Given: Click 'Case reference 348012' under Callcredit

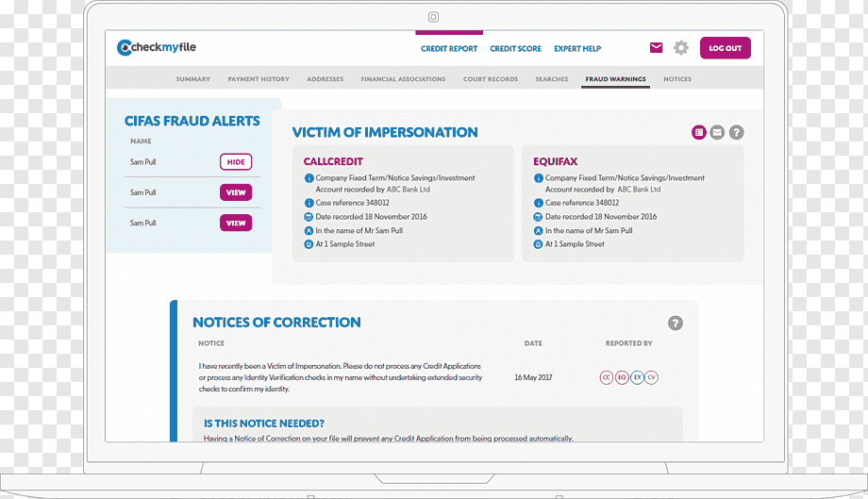Looking at the screenshot, I should click(x=352, y=203).
